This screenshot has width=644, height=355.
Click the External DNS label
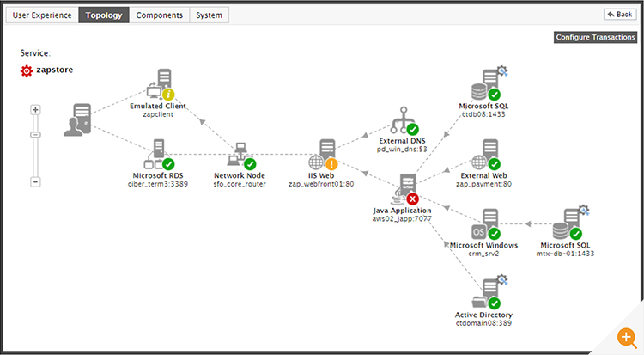402,141
